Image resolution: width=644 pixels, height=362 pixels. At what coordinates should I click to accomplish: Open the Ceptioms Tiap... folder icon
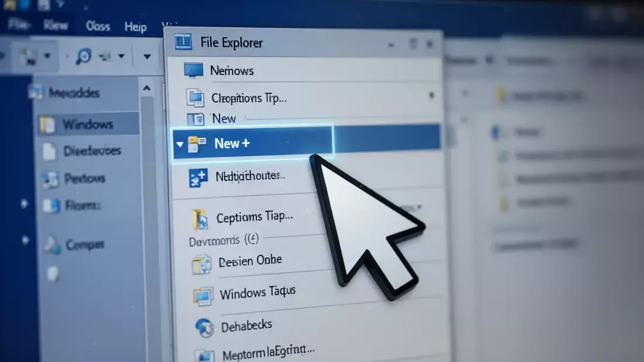200,220
